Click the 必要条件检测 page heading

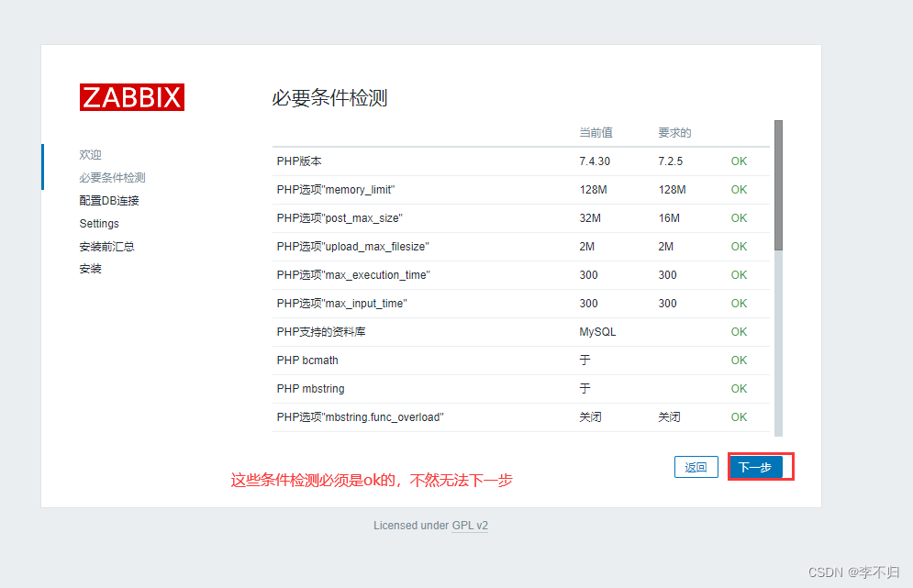point(329,98)
